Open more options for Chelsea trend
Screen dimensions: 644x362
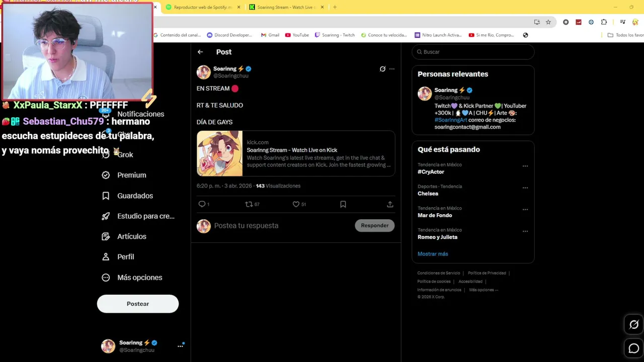pos(525,188)
